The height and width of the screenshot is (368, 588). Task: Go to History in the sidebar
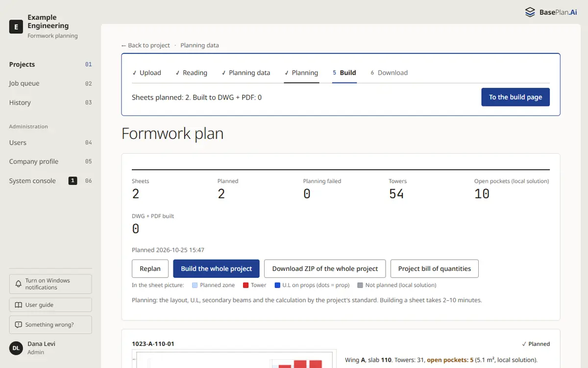pyautogui.click(x=50, y=103)
